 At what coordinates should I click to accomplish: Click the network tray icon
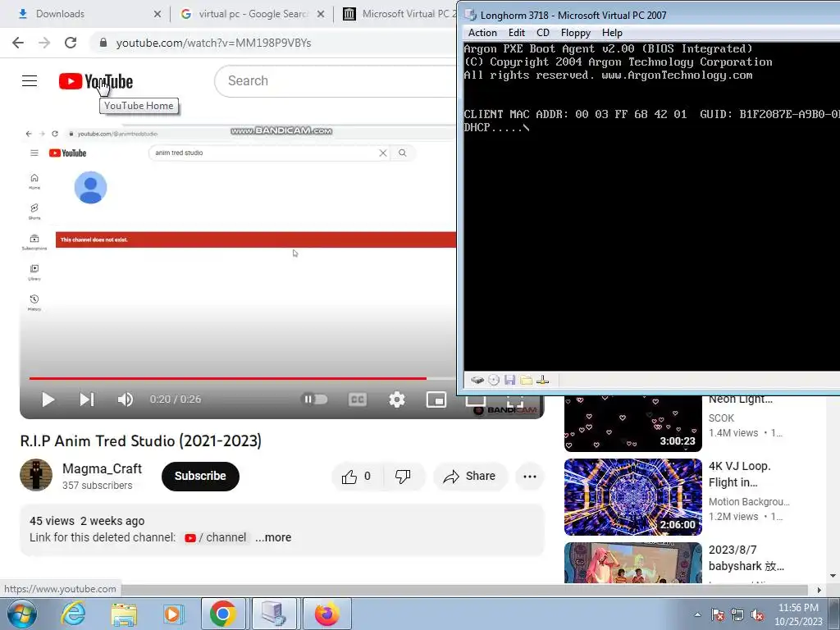[737, 614]
